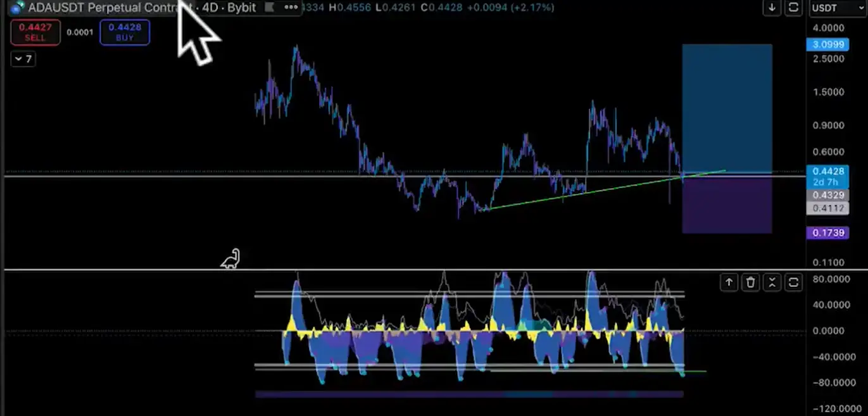Click the blue 3.0999 price label
Screen dimensions: 868x416
pyautogui.click(x=826, y=44)
